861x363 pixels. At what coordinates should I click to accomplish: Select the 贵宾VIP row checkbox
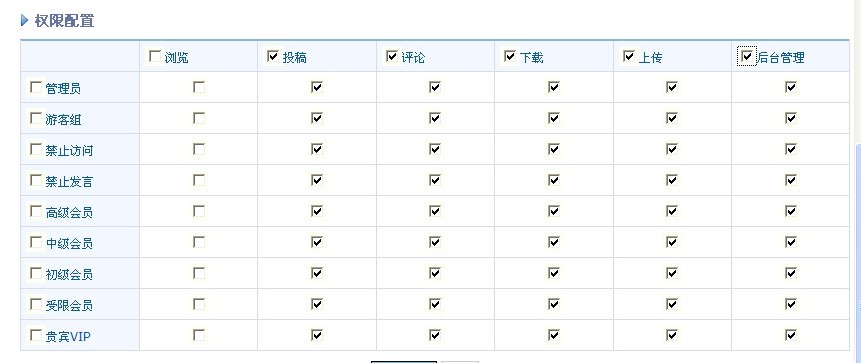coord(36,335)
